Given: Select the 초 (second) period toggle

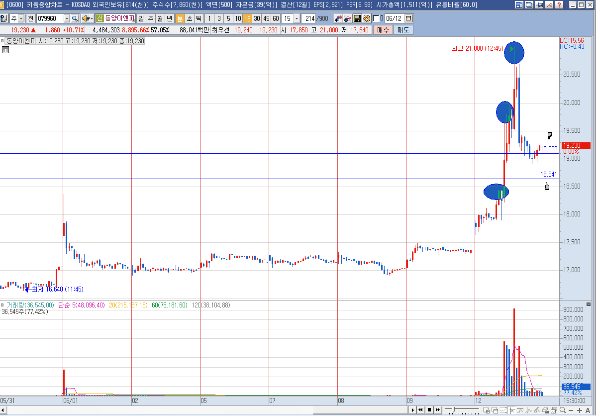Looking at the screenshot, I should (189, 18).
